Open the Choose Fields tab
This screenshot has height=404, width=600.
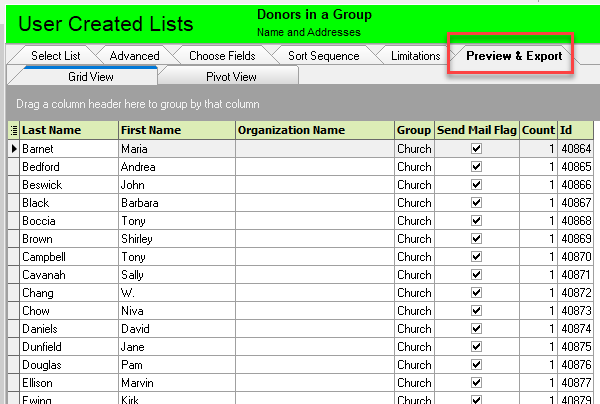click(222, 56)
